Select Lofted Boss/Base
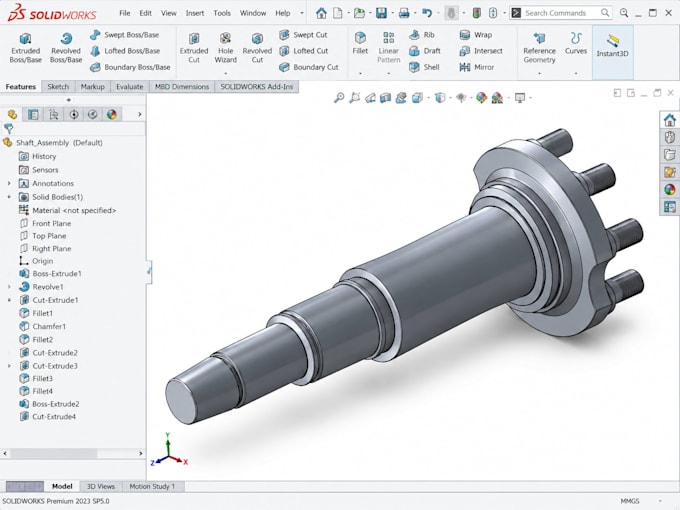The width and height of the screenshot is (680, 510). tap(125, 51)
